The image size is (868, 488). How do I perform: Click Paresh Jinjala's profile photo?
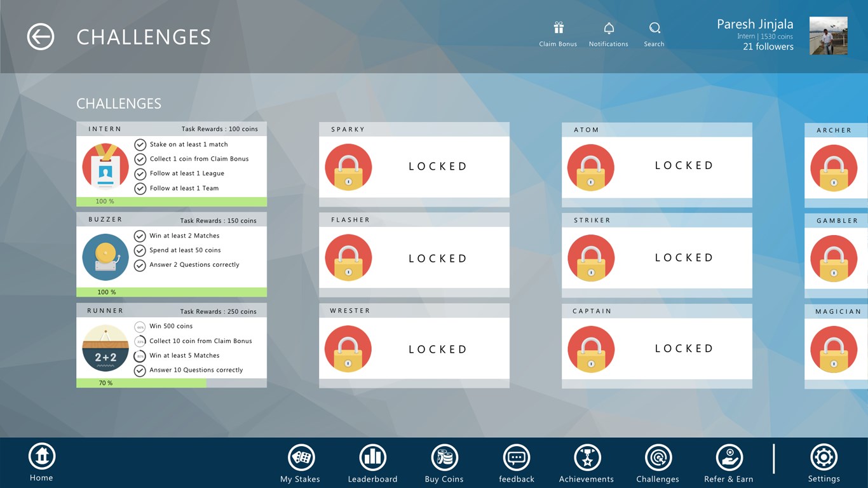pyautogui.click(x=829, y=36)
